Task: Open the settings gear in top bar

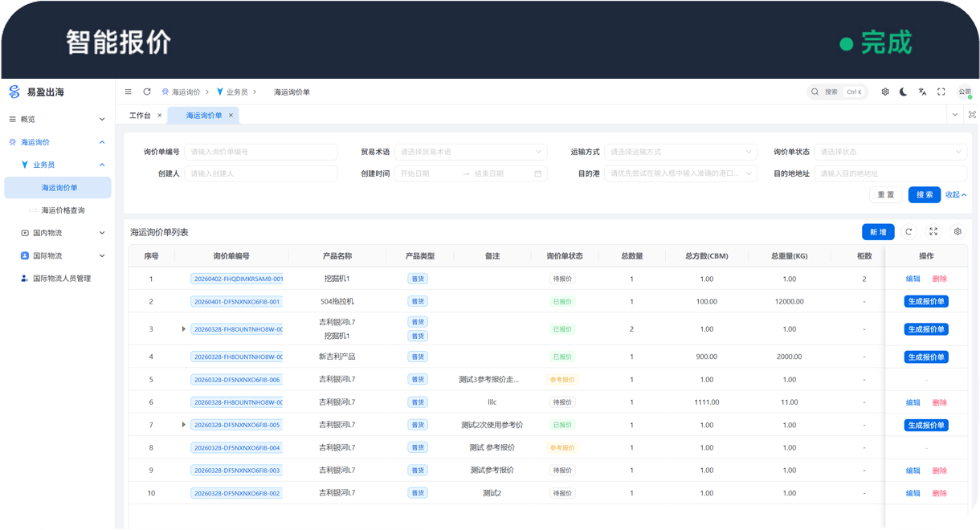Action: (885, 92)
